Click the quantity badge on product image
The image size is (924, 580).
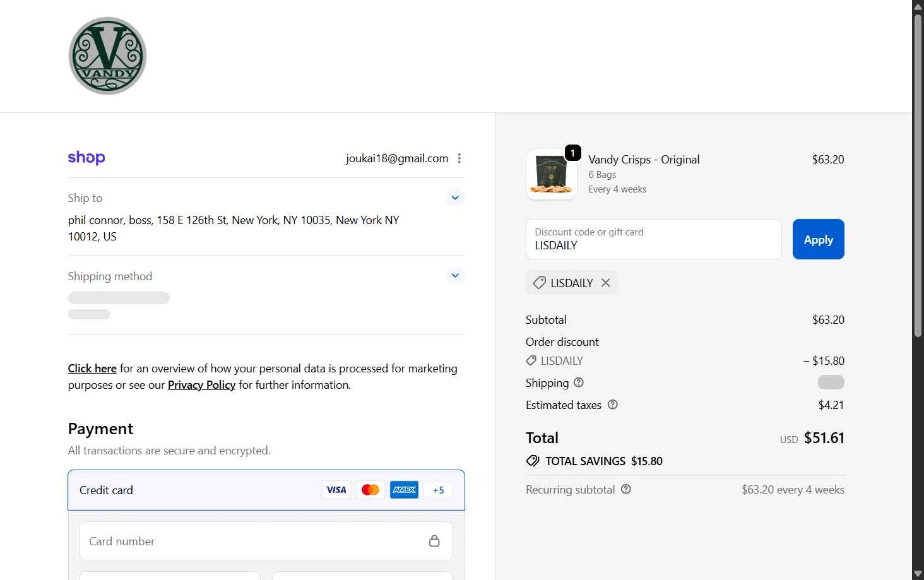[x=572, y=153]
